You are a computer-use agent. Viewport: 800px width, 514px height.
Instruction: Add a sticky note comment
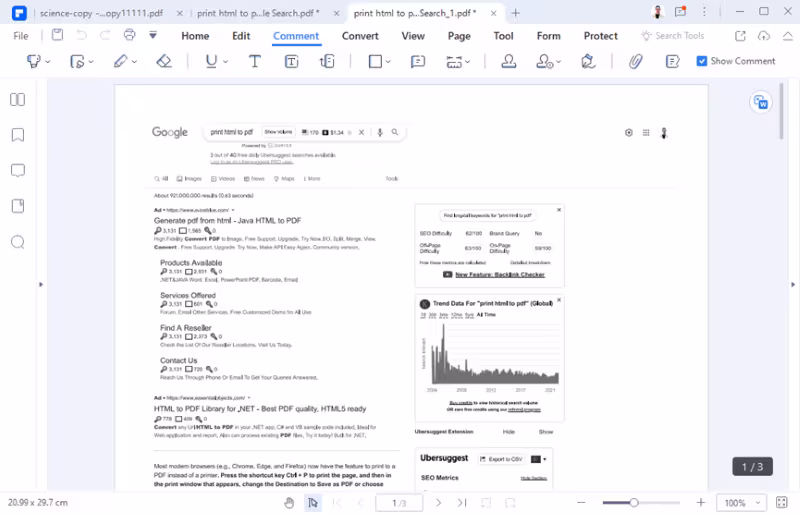pyautogui.click(x=418, y=61)
